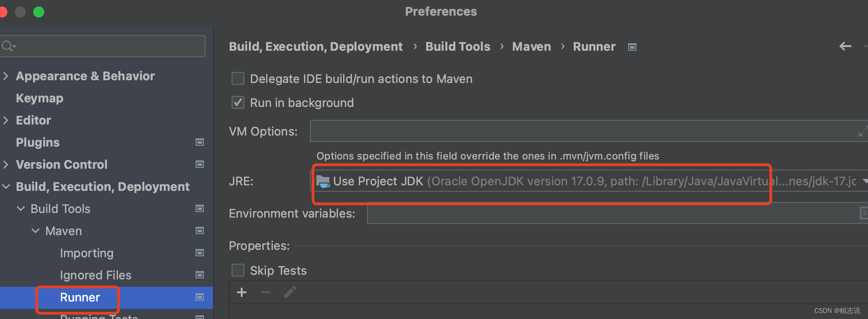Viewport: 868px width, 319px height.
Task: Click project-level icon next to Runner breadcrumb
Action: click(x=632, y=47)
